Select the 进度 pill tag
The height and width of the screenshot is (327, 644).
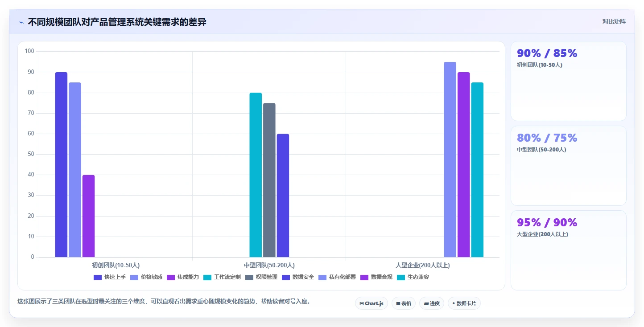(x=432, y=303)
